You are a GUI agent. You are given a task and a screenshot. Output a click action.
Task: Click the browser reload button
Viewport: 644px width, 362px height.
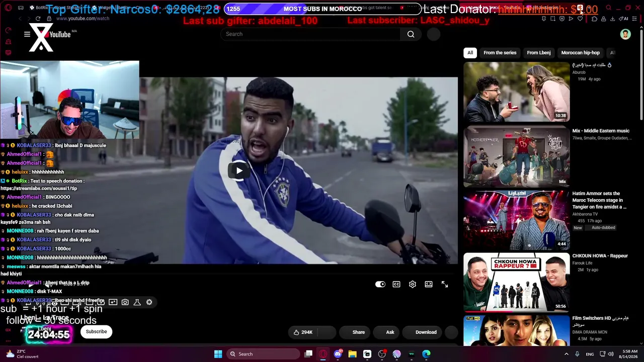pos(38,19)
